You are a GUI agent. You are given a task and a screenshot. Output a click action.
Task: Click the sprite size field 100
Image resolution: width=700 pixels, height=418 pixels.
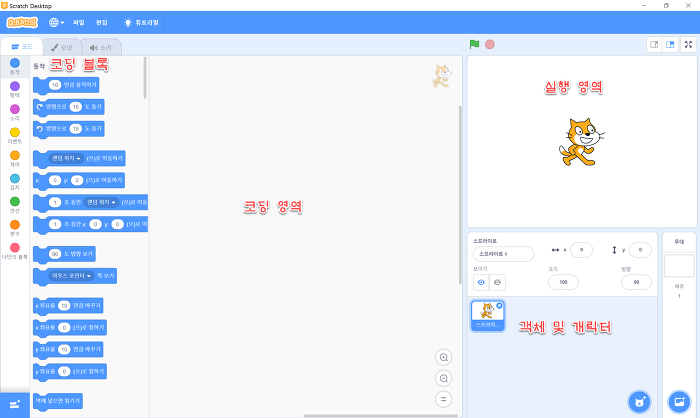click(563, 282)
